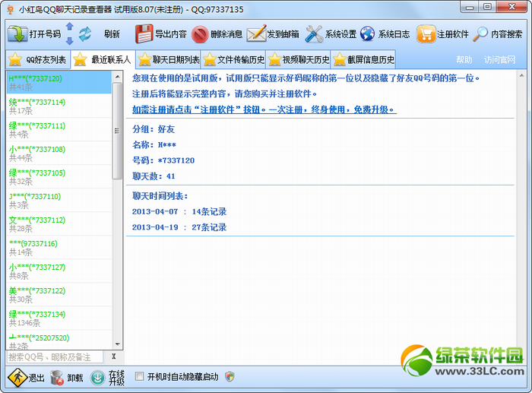Viewport: 532px width, 393px height.
Task: Click the down arrow in toolbar
Action: coord(70,41)
